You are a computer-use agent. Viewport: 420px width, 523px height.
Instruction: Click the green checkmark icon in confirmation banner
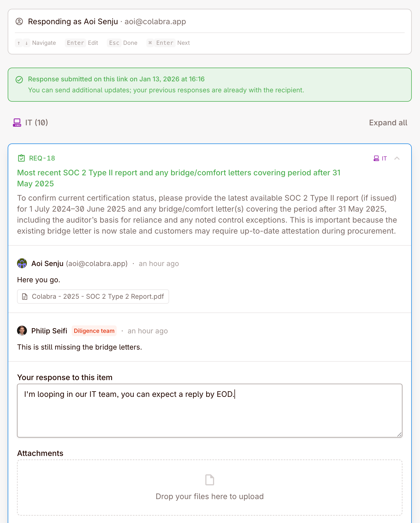pyautogui.click(x=19, y=80)
